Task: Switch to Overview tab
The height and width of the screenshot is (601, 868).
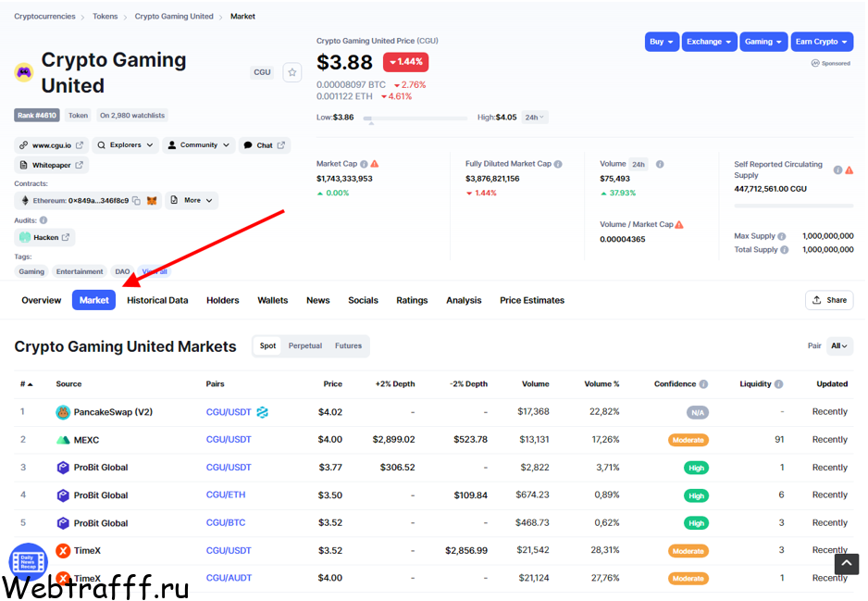Action: 42,300
